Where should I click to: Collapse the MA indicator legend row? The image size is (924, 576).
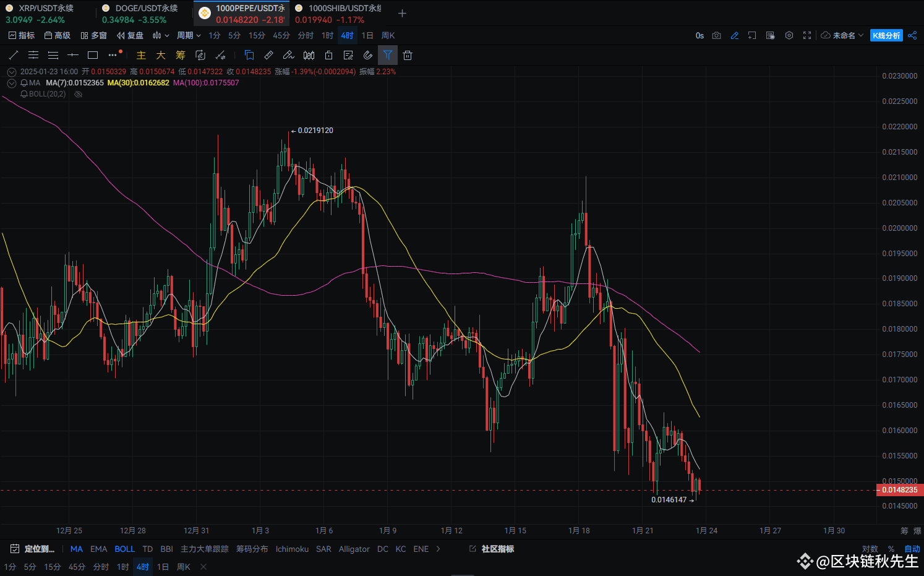(12, 83)
